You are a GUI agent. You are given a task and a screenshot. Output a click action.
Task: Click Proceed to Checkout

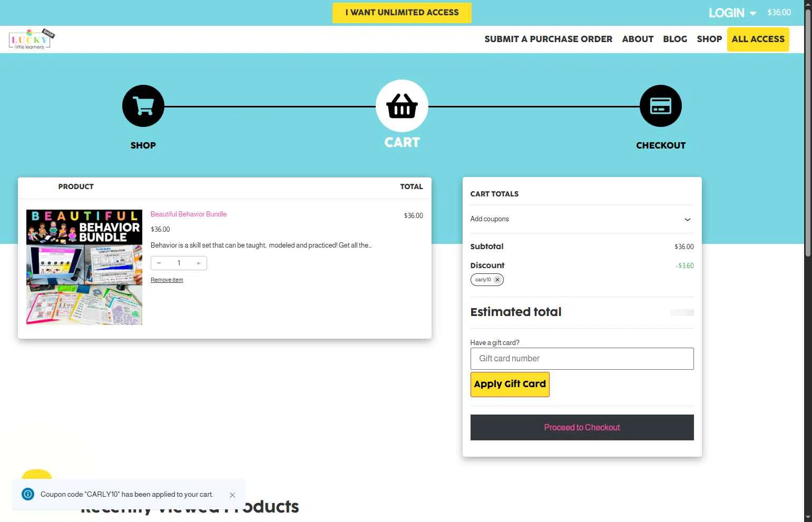point(582,427)
